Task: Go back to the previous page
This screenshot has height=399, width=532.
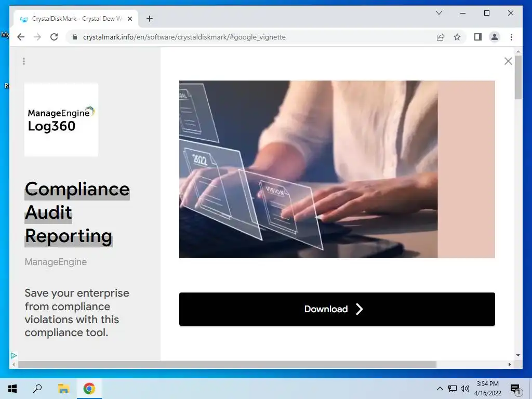Action: tap(21, 37)
